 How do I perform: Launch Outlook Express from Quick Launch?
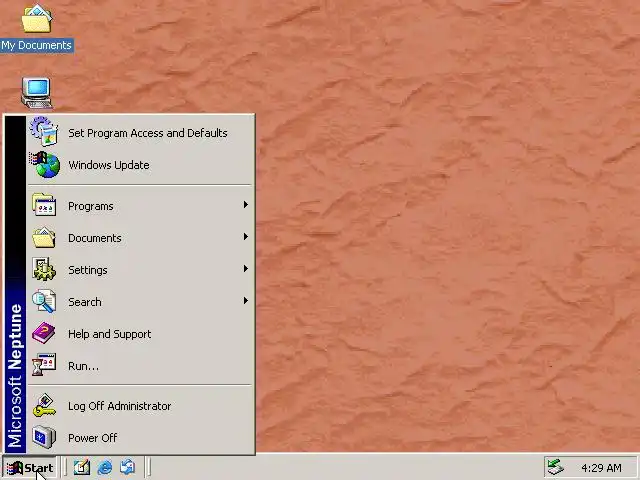(128, 467)
